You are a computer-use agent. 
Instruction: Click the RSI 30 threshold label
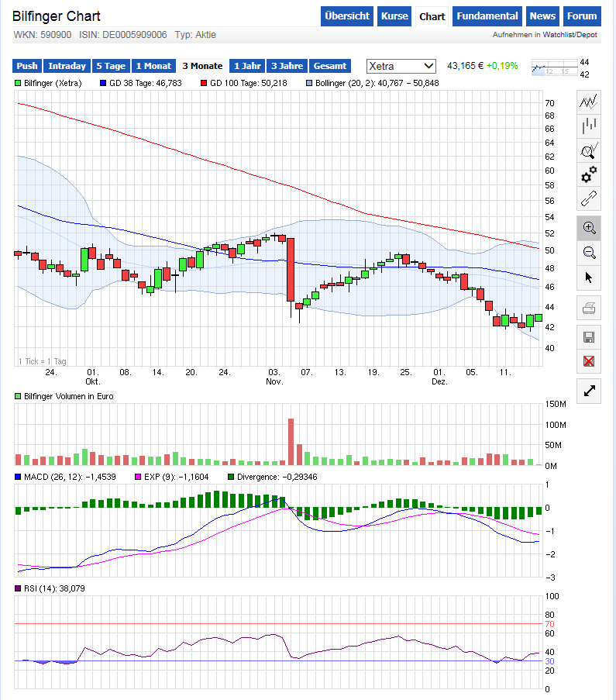coord(550,661)
